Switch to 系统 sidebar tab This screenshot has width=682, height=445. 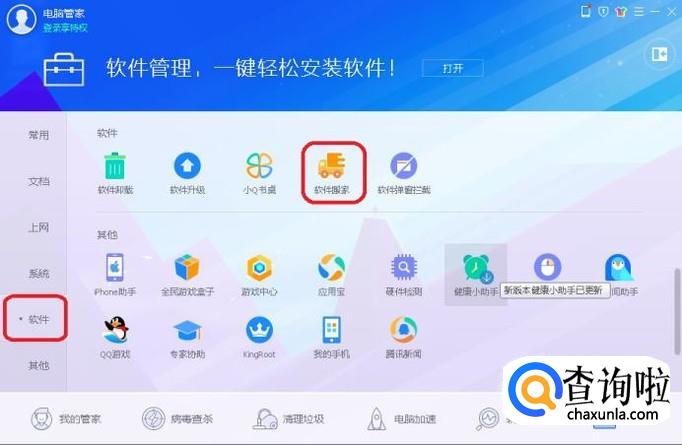[38, 273]
